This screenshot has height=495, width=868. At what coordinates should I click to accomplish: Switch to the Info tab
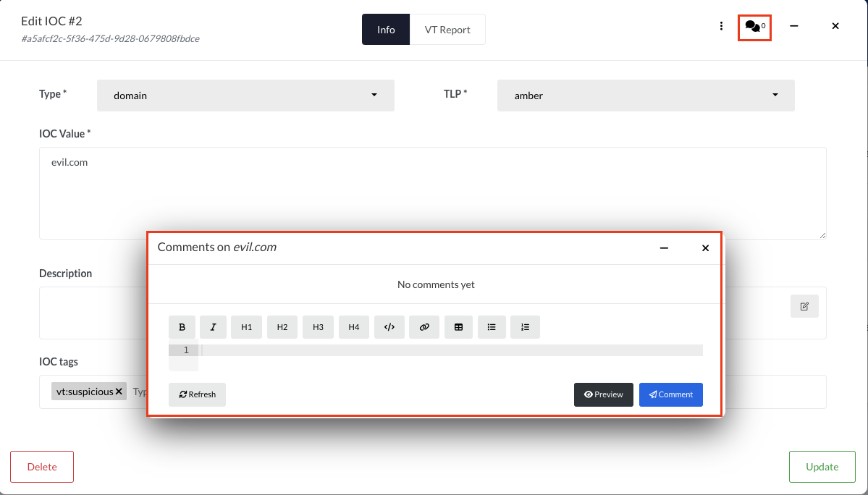point(386,30)
